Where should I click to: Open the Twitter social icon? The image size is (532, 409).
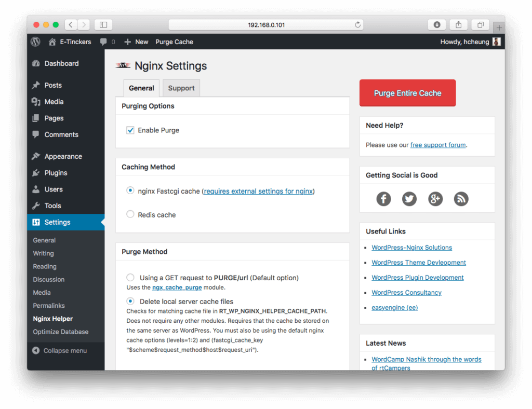(x=409, y=199)
